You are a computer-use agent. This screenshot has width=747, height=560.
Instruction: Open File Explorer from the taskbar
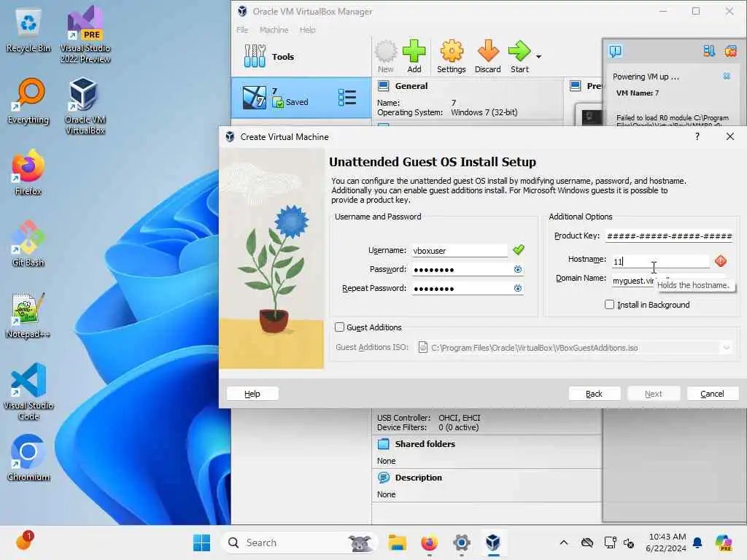(x=397, y=542)
